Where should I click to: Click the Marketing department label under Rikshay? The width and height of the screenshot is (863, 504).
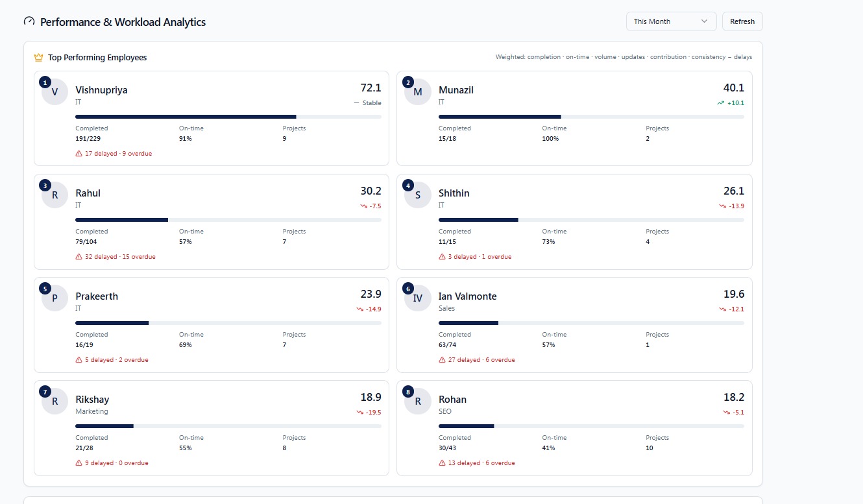pos(91,412)
